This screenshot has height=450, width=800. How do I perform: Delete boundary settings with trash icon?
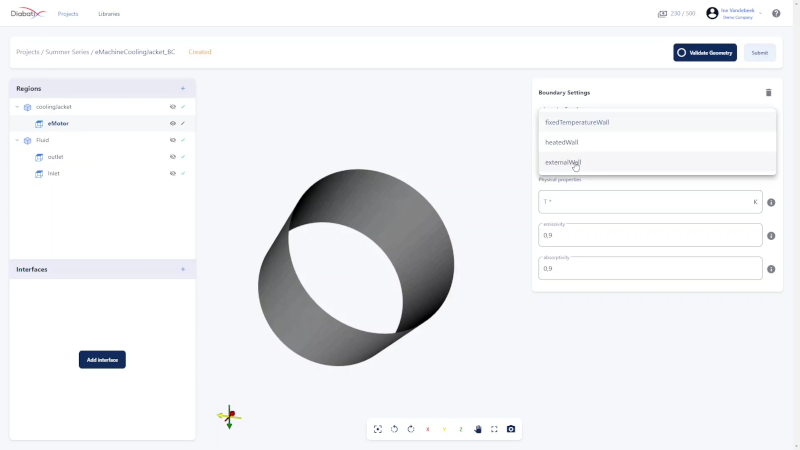pyautogui.click(x=768, y=92)
